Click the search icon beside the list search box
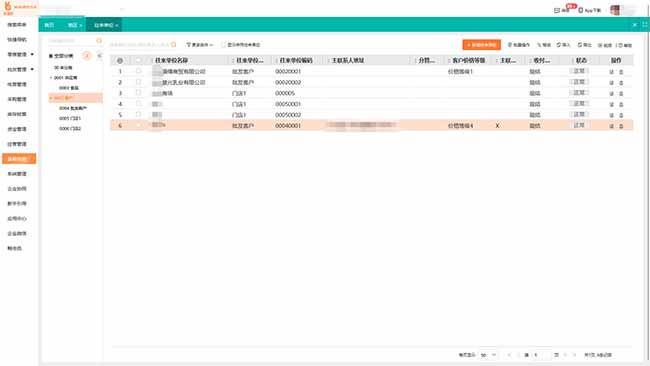The height and width of the screenshot is (366, 650). click(x=174, y=44)
